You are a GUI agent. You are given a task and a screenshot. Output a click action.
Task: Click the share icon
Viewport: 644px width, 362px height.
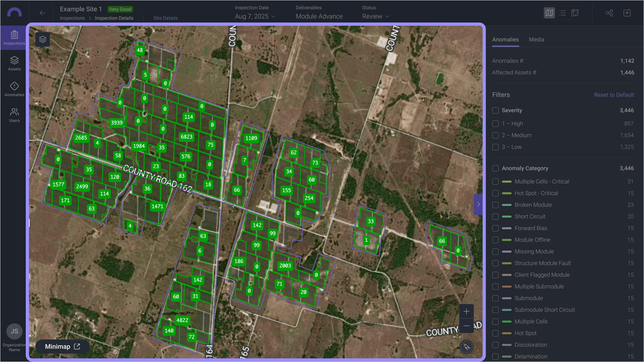tap(609, 13)
